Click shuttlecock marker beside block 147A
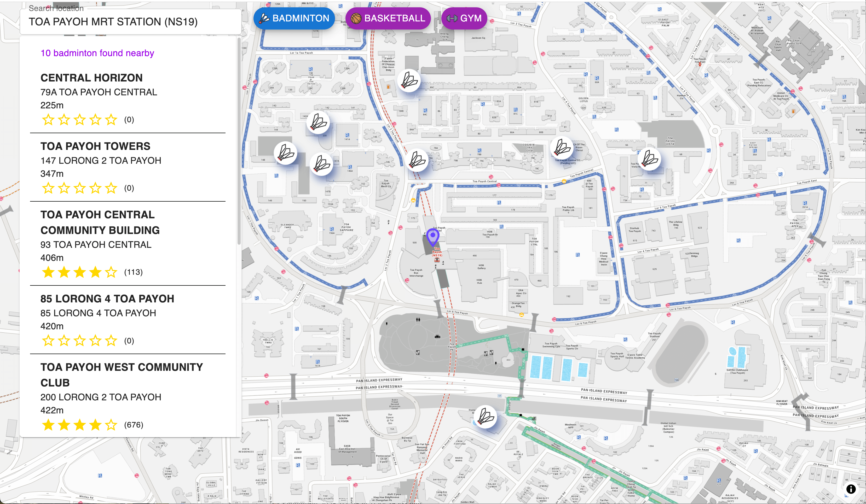The image size is (866, 504). point(322,164)
